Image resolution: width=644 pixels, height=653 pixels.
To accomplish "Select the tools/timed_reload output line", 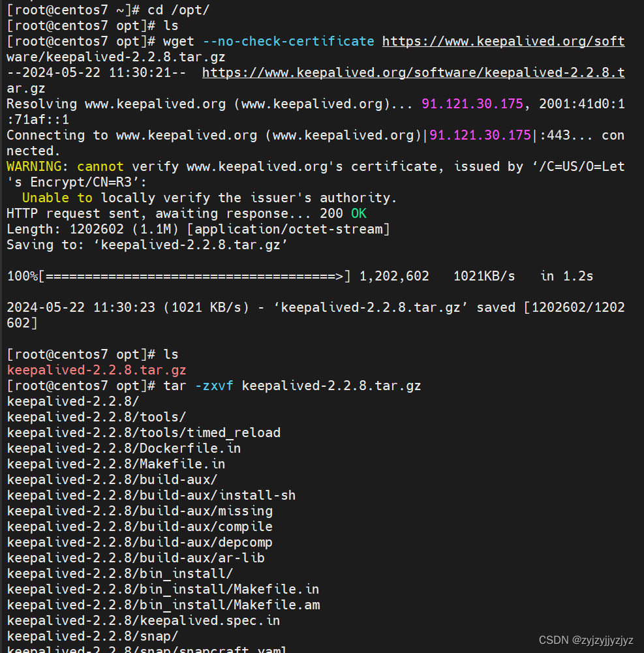I will click(x=144, y=433).
